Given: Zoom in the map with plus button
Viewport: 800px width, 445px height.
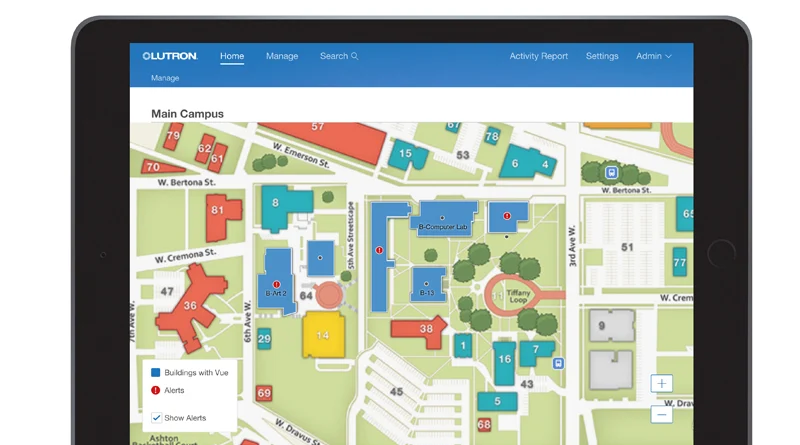Looking at the screenshot, I should (662, 383).
